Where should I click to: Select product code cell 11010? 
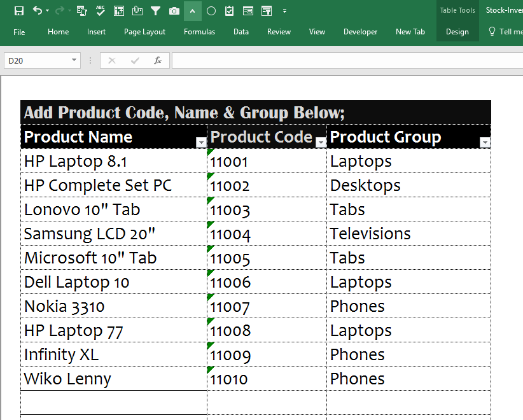point(267,379)
